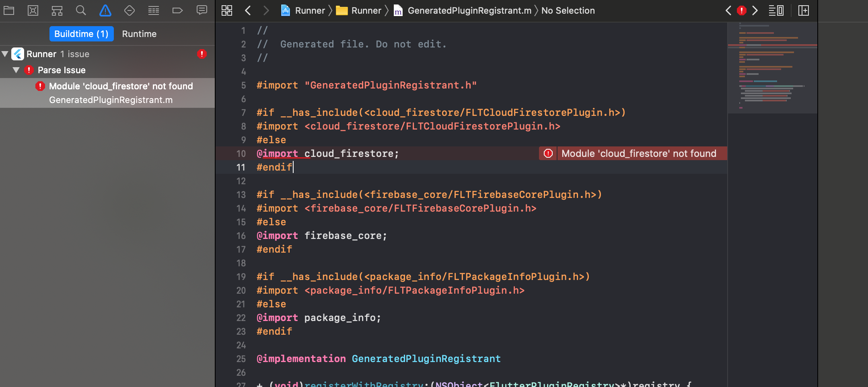Collapse the Parse Issue group
The image size is (868, 387).
(x=16, y=70)
